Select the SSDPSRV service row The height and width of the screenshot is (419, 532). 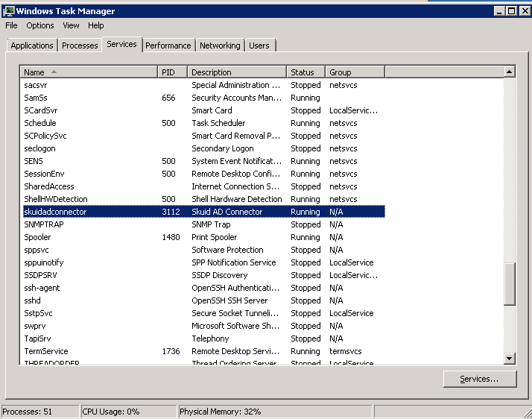[x=204, y=275]
